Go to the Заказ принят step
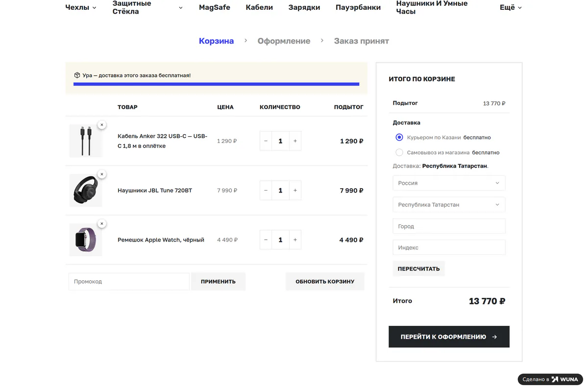This screenshot has height=390, width=588. 362,41
